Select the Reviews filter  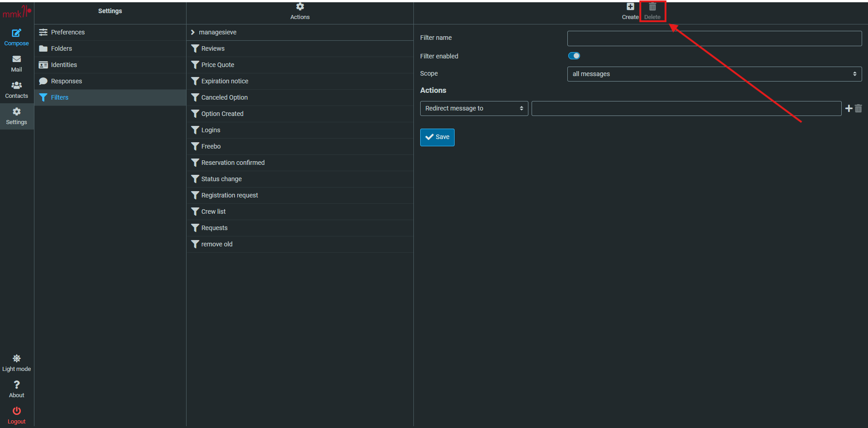coord(300,48)
